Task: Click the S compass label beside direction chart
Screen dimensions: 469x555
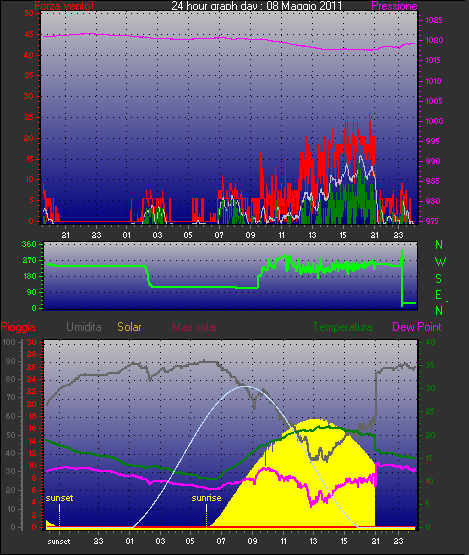Action: click(439, 279)
